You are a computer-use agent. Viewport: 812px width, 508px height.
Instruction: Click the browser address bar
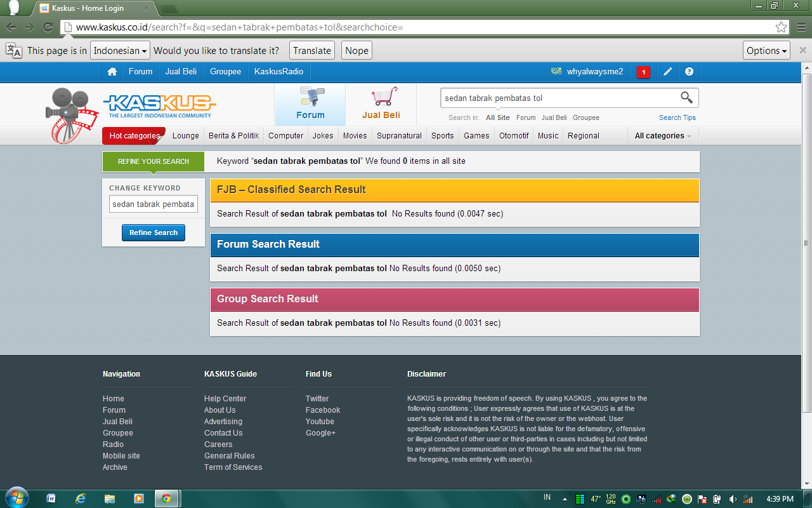coord(419,27)
